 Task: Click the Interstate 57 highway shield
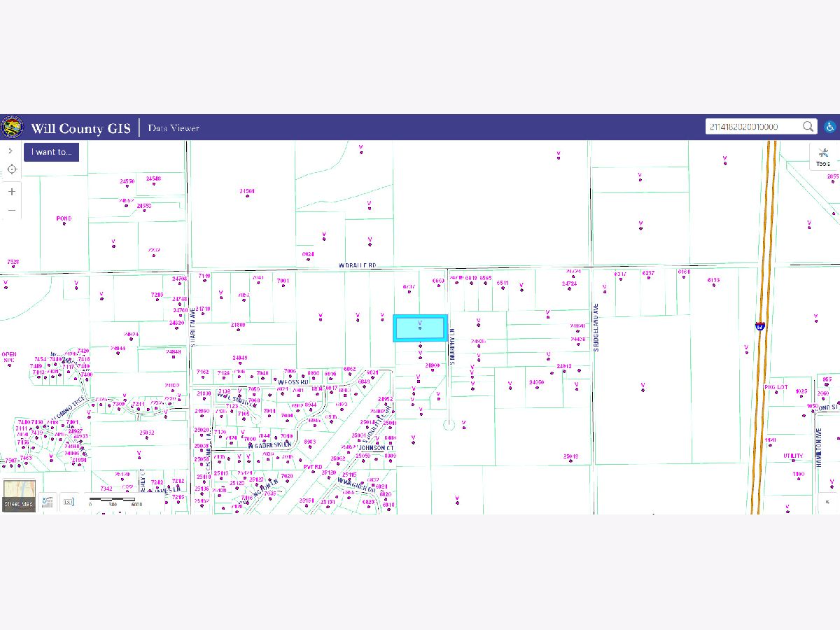coord(760,325)
